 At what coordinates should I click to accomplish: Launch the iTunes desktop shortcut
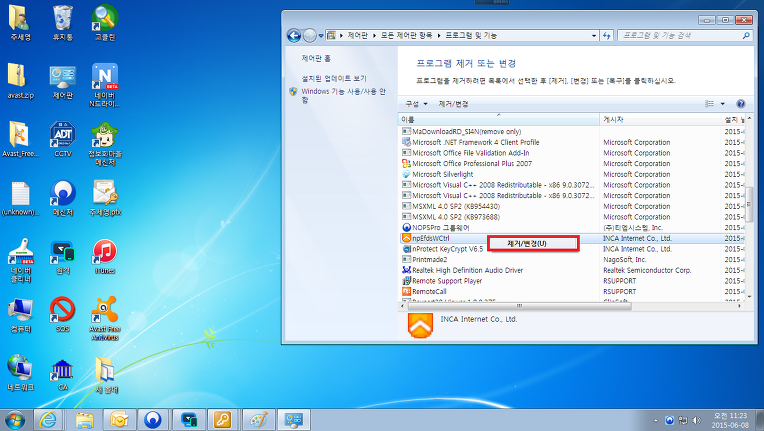[105, 256]
